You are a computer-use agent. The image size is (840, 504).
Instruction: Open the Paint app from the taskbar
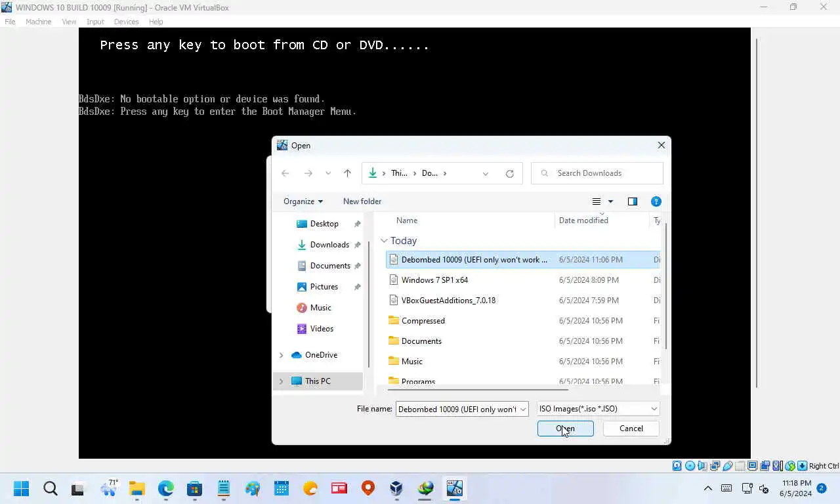point(252,488)
